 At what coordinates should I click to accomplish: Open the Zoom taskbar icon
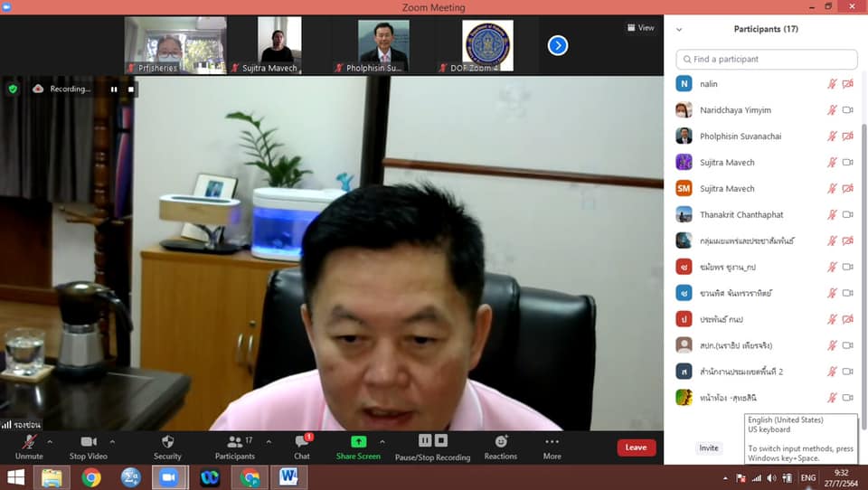pyautogui.click(x=170, y=477)
